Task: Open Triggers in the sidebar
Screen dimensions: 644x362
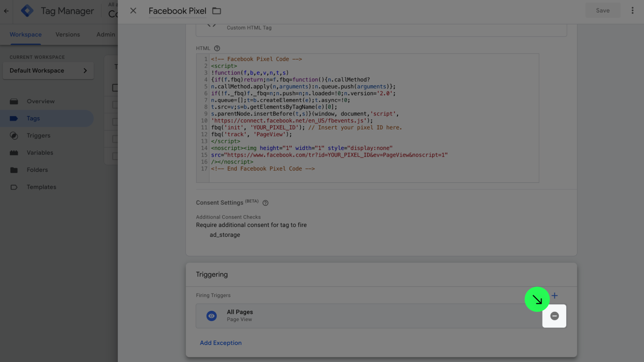Action: (39, 136)
